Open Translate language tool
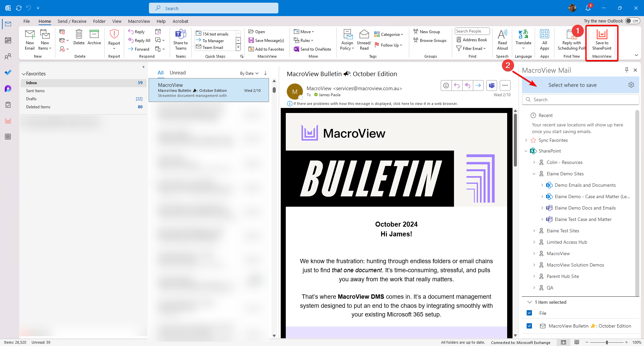 coord(523,40)
